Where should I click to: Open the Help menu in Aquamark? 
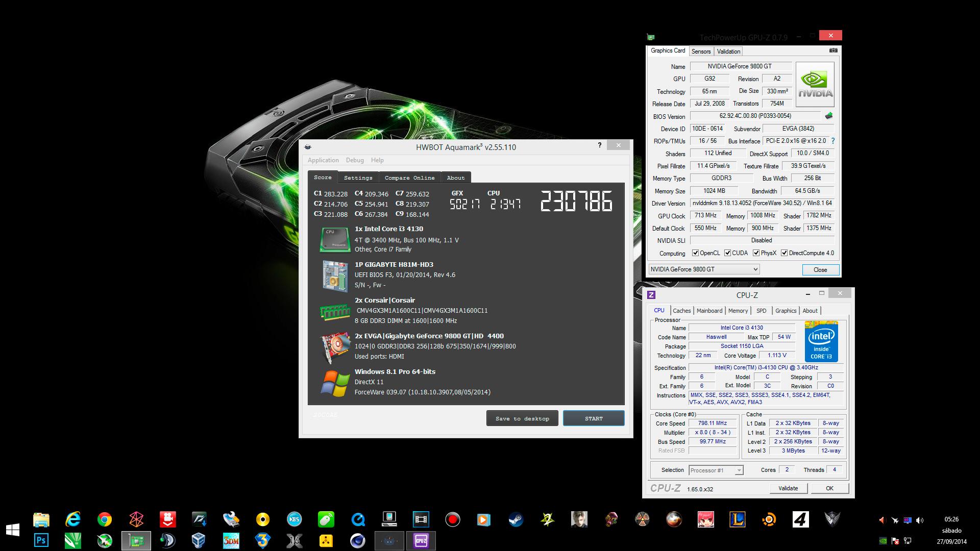coord(377,160)
